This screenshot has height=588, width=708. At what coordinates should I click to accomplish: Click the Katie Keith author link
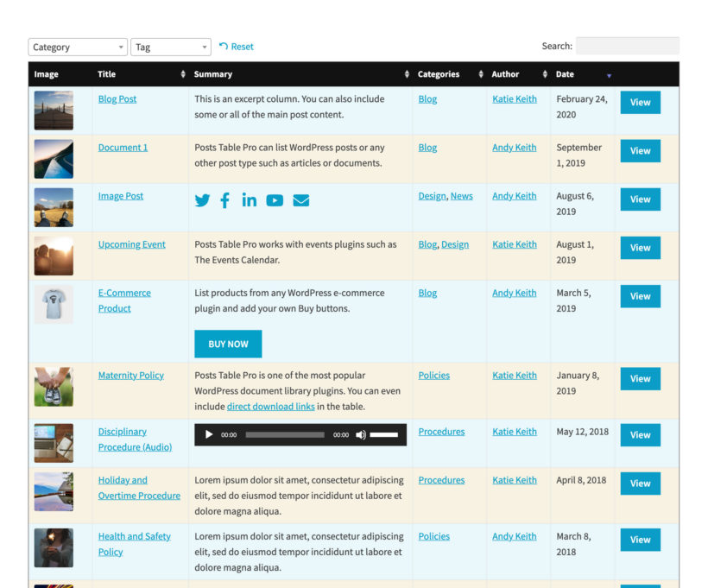pyautogui.click(x=515, y=98)
